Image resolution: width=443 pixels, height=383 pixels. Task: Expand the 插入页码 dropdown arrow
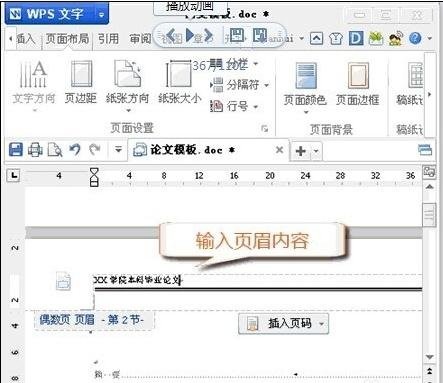[322, 323]
